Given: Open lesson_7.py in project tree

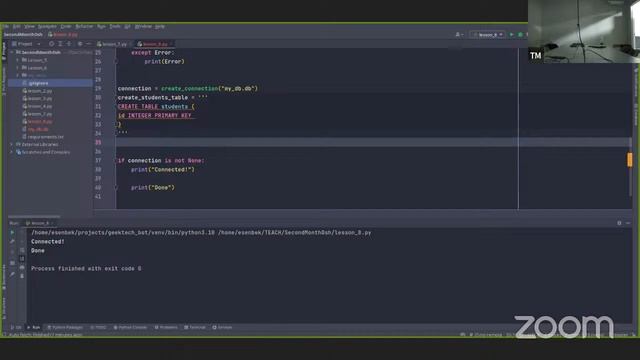Looking at the screenshot, I should (x=40, y=114).
